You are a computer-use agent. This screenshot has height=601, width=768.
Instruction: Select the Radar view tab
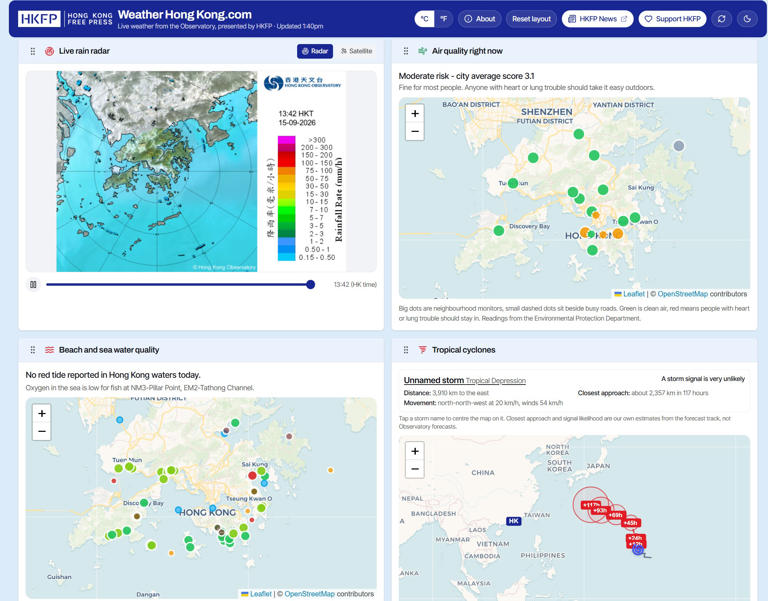coord(315,51)
